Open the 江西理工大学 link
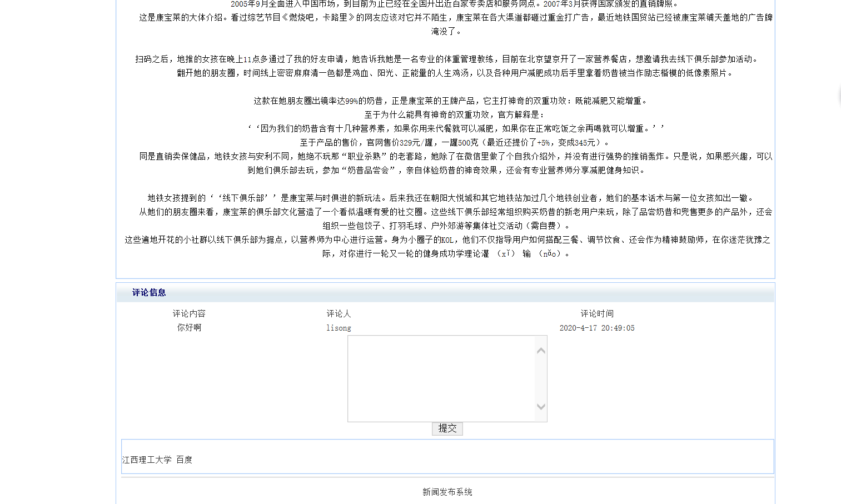Viewport: 841px width, 504px height. [147, 460]
